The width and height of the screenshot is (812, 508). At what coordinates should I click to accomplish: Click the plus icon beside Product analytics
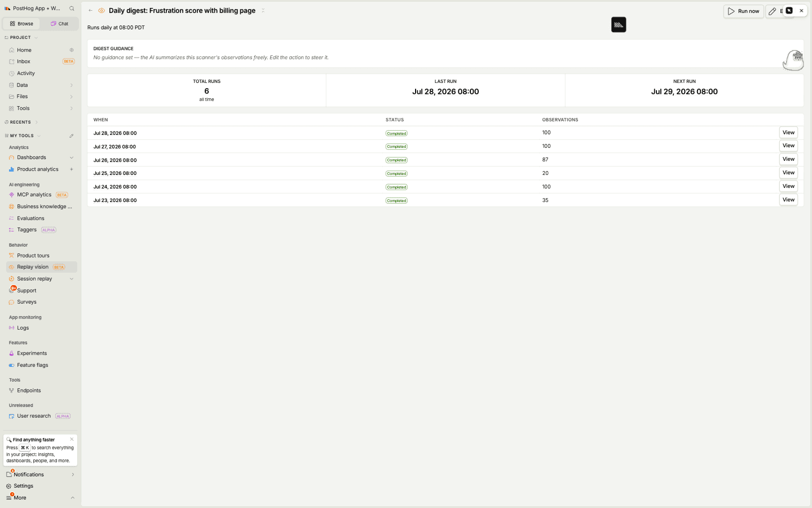tap(72, 169)
